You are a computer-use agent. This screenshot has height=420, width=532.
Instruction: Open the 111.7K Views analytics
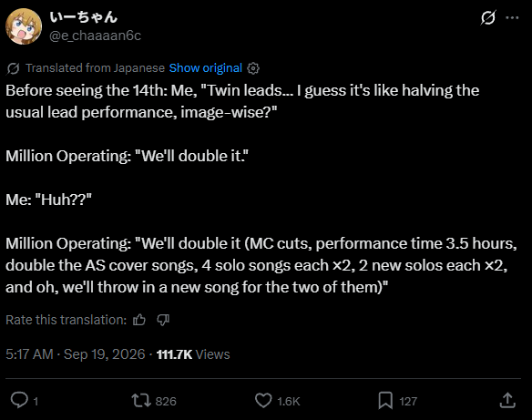[193, 354]
